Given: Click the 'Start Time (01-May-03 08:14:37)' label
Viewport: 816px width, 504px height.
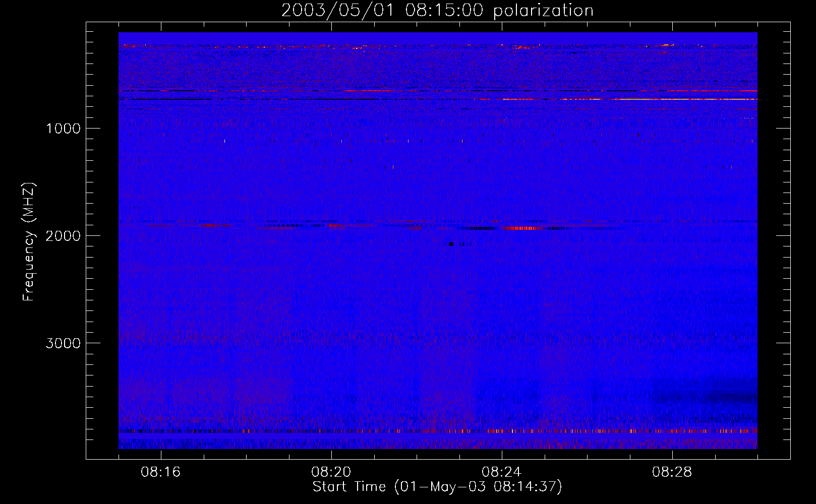Looking at the screenshot, I should pyautogui.click(x=437, y=487).
